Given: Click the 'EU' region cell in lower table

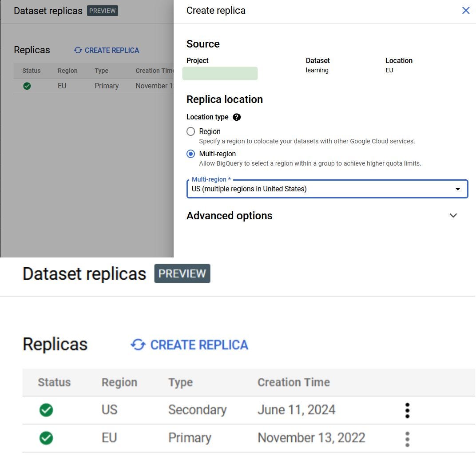Looking at the screenshot, I should click(x=109, y=438).
